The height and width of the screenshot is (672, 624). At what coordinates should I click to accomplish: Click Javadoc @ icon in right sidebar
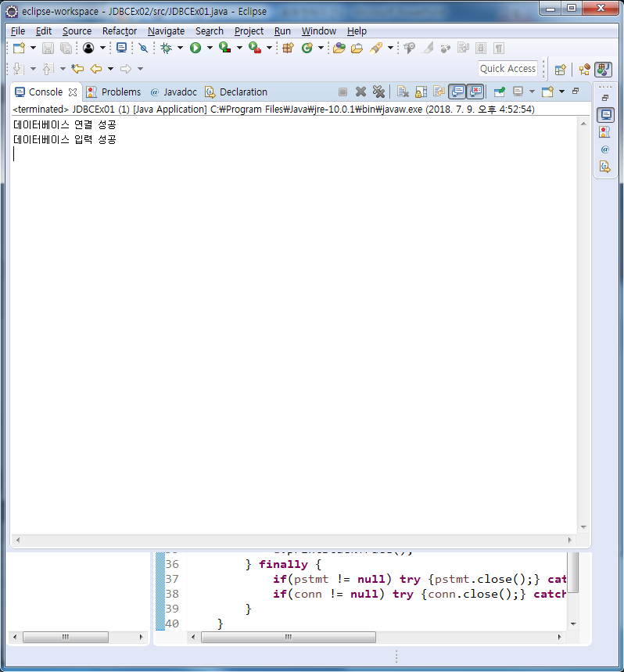pyautogui.click(x=604, y=149)
